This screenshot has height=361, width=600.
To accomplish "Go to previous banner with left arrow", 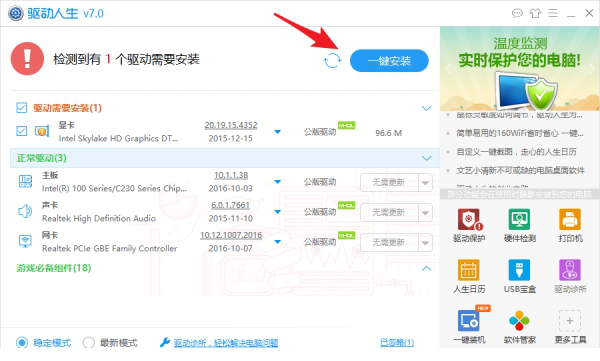I will point(448,69).
